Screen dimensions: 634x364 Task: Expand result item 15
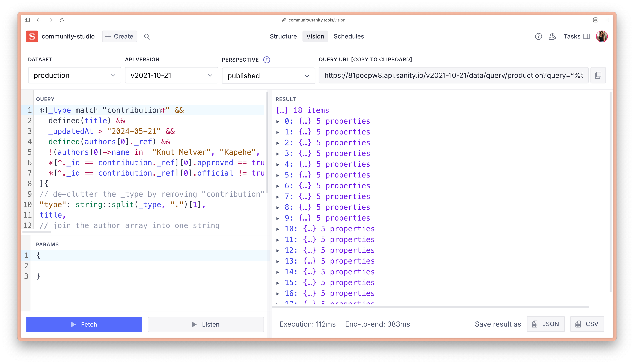(278, 283)
